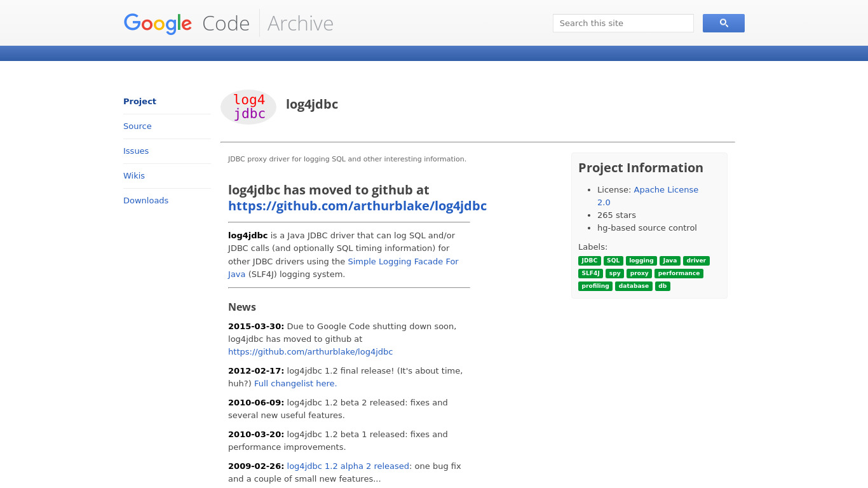Click the database label tag
868x488 pixels.
pyautogui.click(x=634, y=286)
